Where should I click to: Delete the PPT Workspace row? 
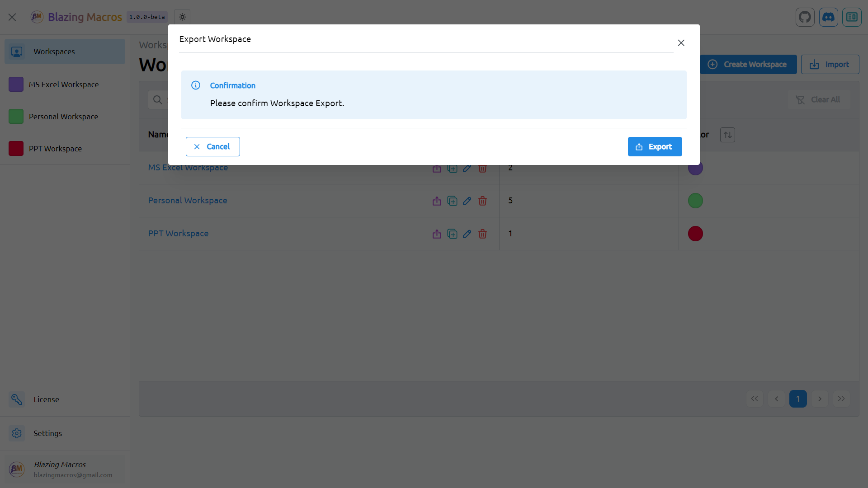coord(482,234)
